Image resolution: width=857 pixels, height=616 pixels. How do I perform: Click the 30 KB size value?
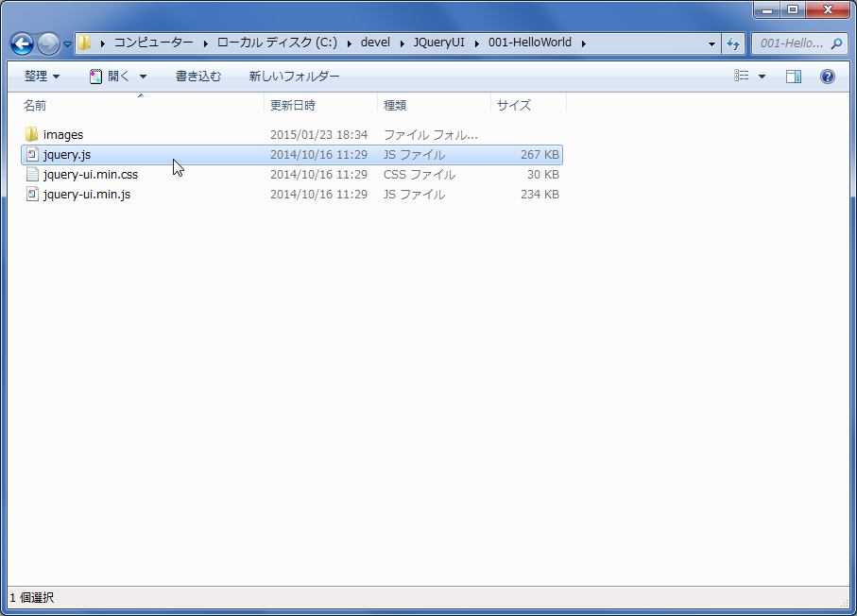(x=542, y=175)
